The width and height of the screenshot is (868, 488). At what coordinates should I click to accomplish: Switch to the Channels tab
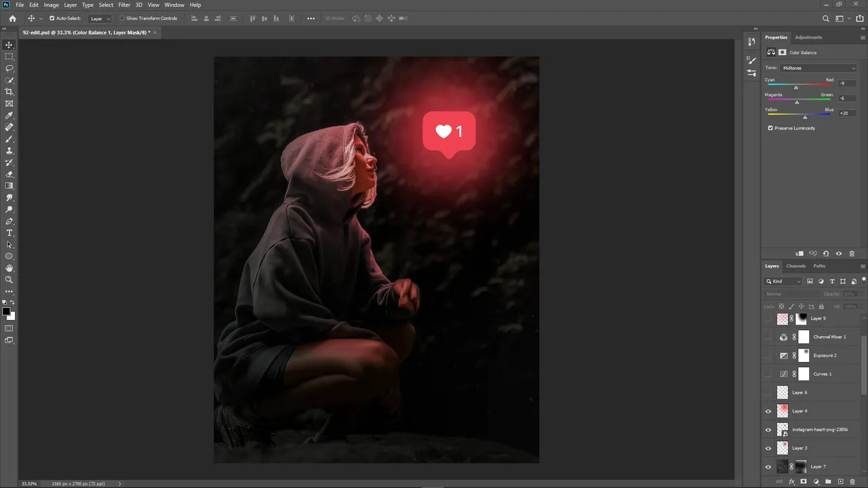point(796,266)
